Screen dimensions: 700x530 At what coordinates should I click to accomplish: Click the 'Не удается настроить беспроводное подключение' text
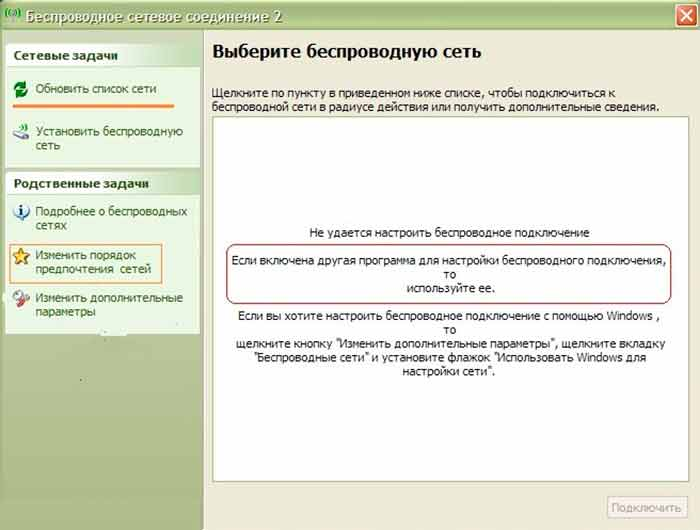(x=449, y=233)
